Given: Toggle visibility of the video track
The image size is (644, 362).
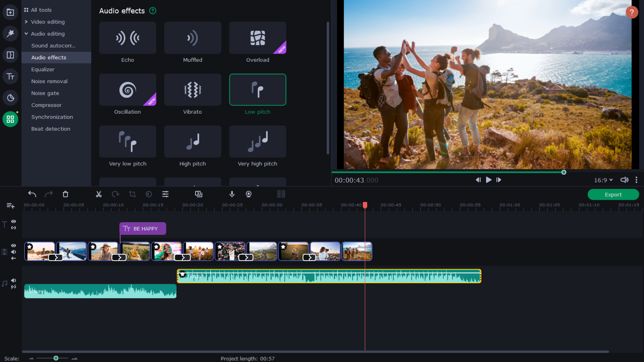Looking at the screenshot, I should pos(13,245).
